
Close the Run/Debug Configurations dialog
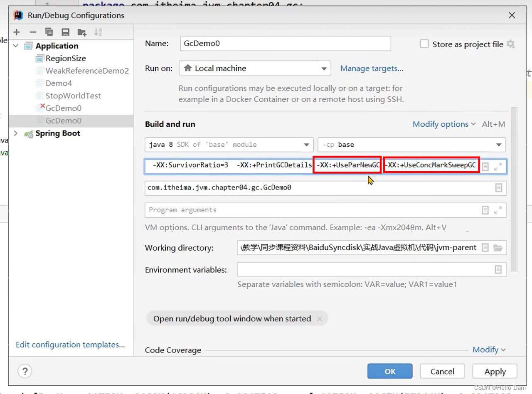click(x=512, y=15)
